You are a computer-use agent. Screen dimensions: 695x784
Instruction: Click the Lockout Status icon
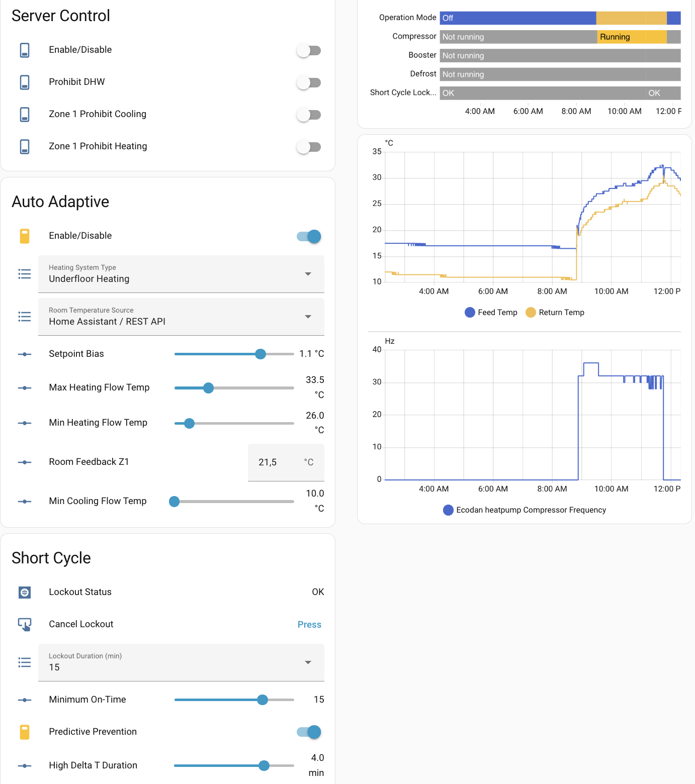tap(25, 593)
